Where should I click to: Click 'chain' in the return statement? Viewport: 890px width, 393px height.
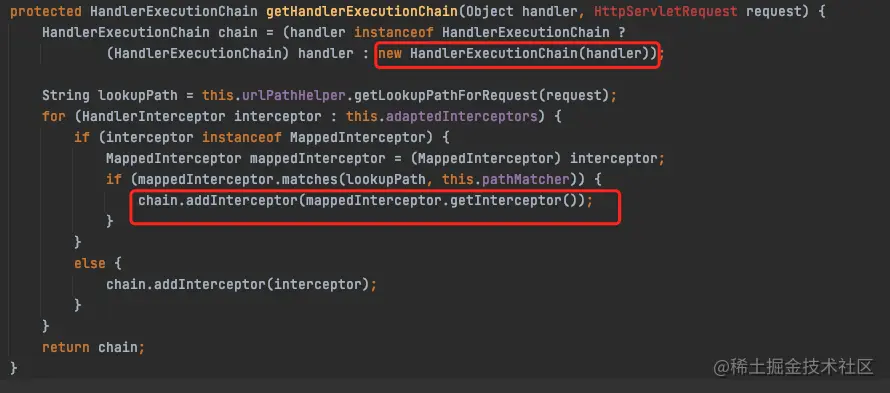pos(118,347)
